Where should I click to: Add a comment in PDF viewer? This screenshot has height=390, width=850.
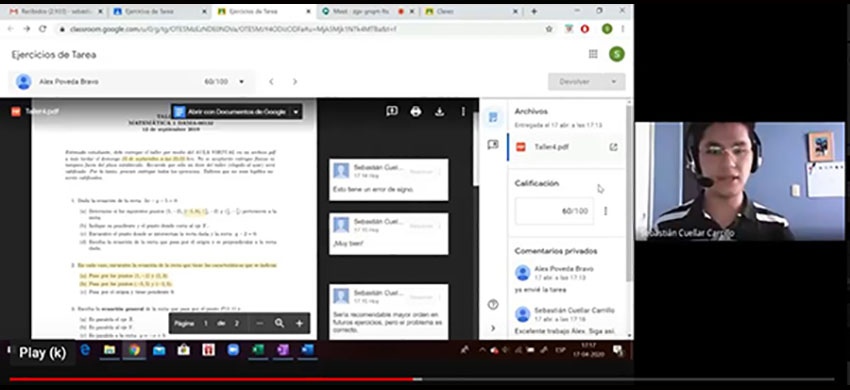pyautogui.click(x=392, y=111)
